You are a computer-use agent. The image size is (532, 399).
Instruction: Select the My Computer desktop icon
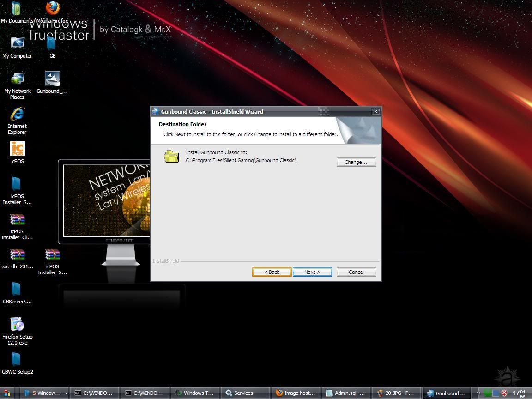(x=17, y=45)
